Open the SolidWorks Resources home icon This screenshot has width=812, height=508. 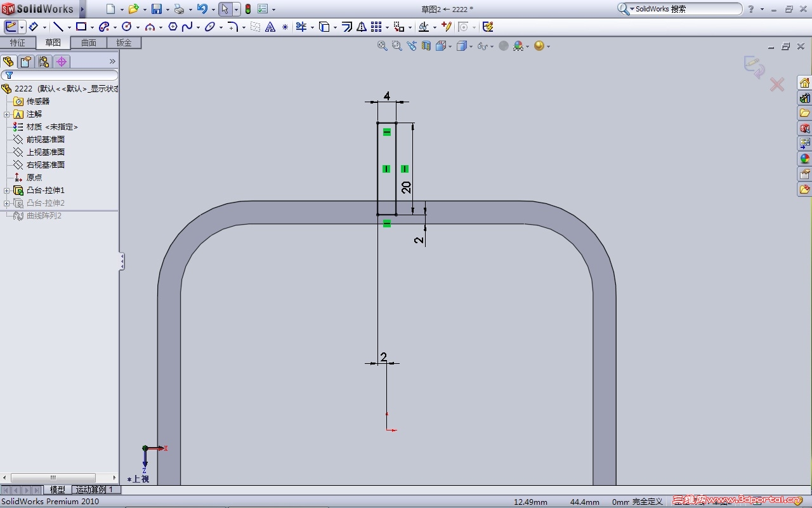point(804,83)
